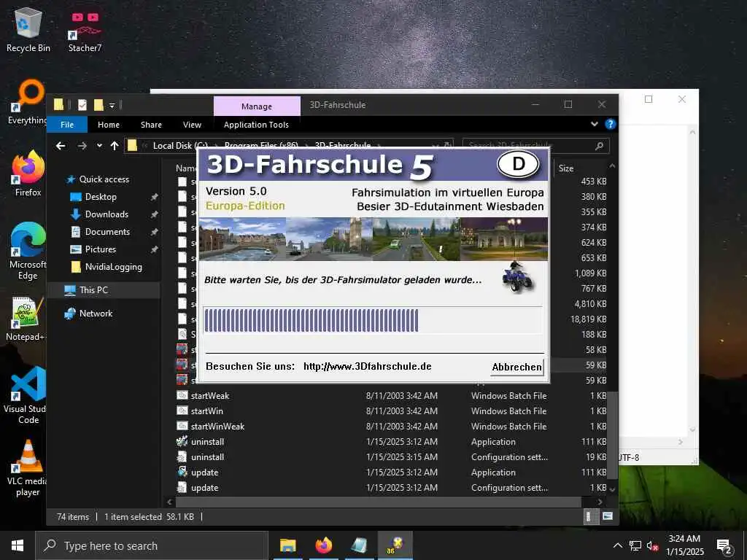Show hidden system tray icons
This screenshot has width=747, height=560.
[x=617, y=545]
